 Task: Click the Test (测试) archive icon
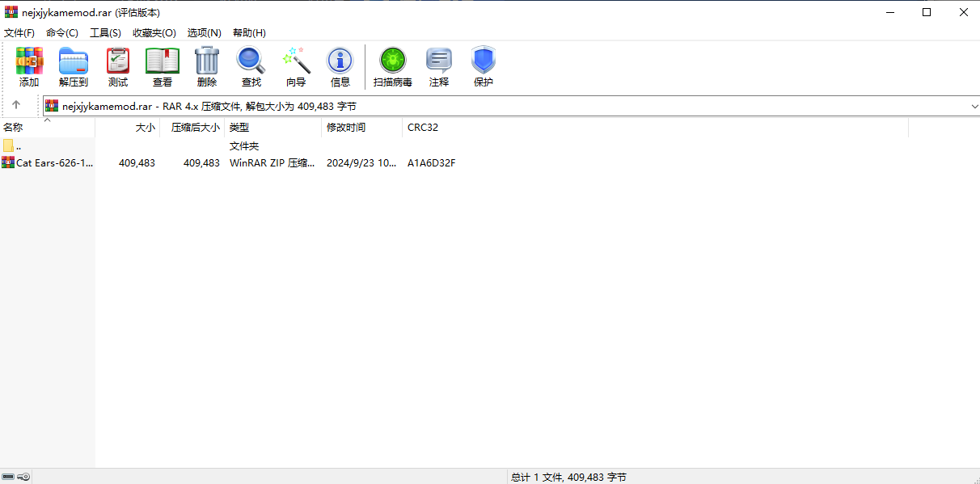pyautogui.click(x=118, y=61)
